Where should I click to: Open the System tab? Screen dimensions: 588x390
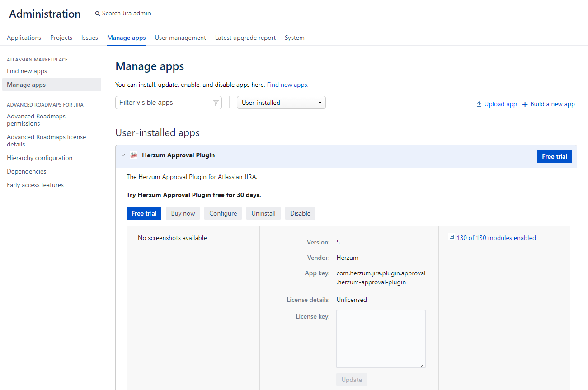pos(294,38)
